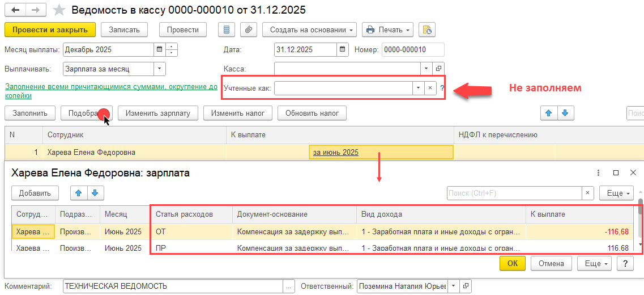
Task: Expand the 'Создать на основании' menu
Action: (x=310, y=30)
